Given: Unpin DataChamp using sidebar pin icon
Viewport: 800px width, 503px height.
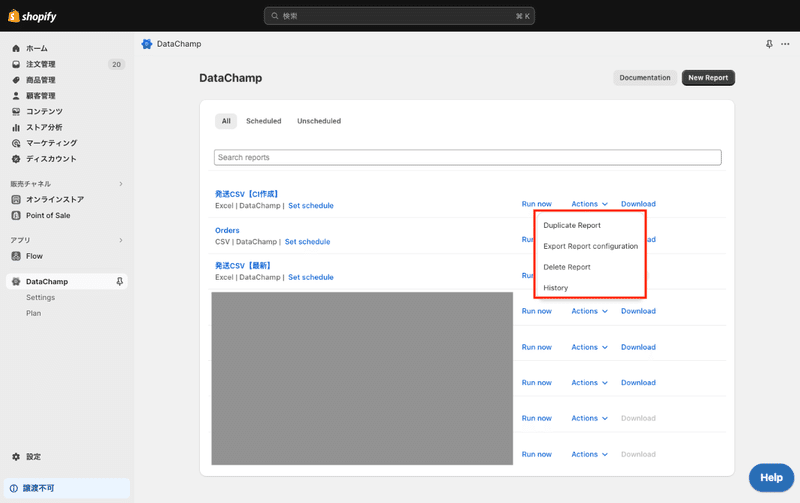Looking at the screenshot, I should (119, 282).
